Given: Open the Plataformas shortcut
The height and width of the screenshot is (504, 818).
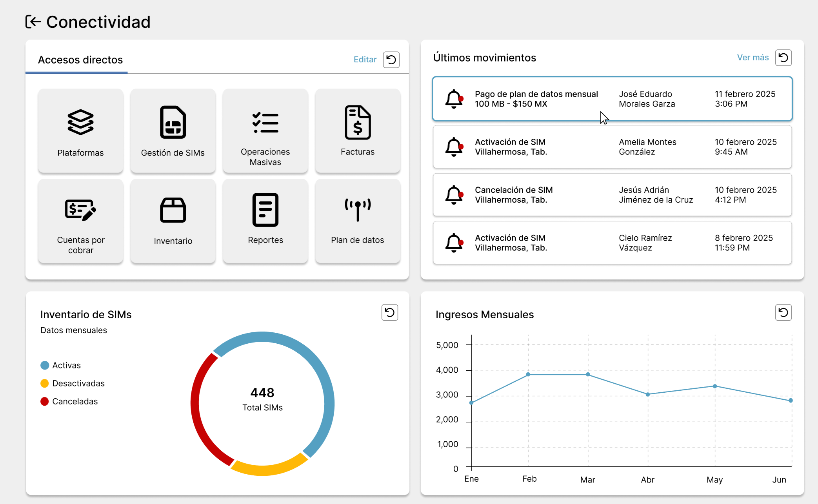Looking at the screenshot, I should point(81,131).
